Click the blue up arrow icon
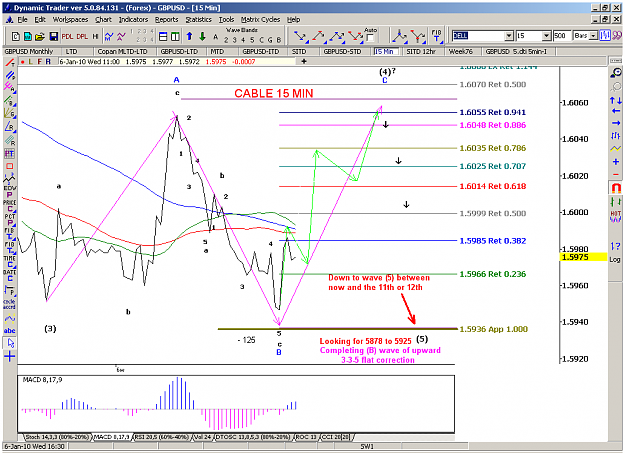Viewport: 625px width, 453px height. tap(189, 37)
